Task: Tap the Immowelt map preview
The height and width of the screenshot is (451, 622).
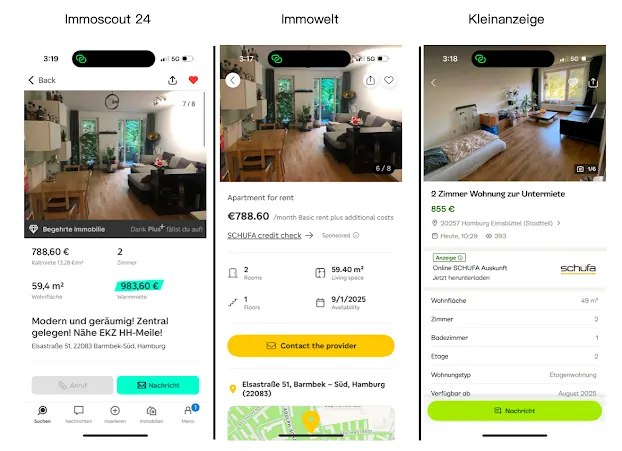Action: (310, 422)
